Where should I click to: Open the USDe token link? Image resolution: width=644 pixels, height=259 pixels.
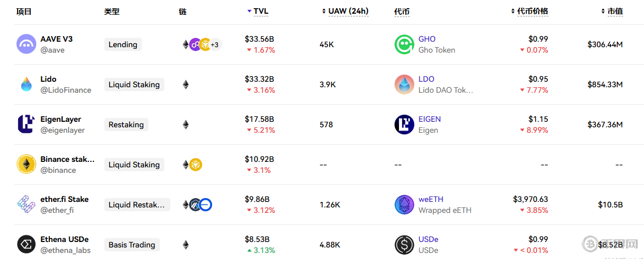428,239
